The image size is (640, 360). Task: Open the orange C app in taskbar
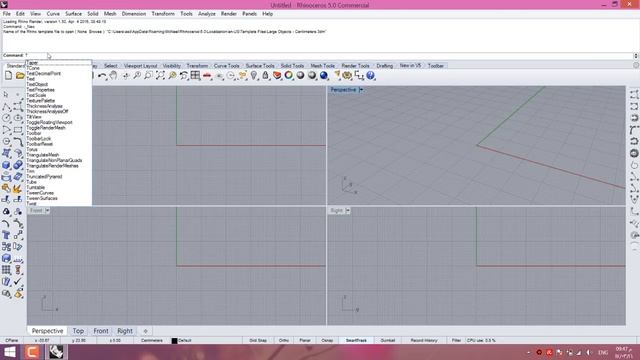point(32,352)
